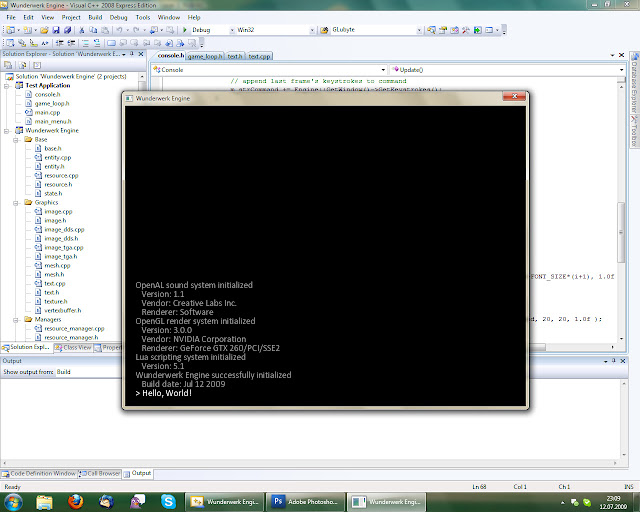Screen dimensions: 640x512
Task: Open the Toolbox side tab
Action: (x=634, y=132)
